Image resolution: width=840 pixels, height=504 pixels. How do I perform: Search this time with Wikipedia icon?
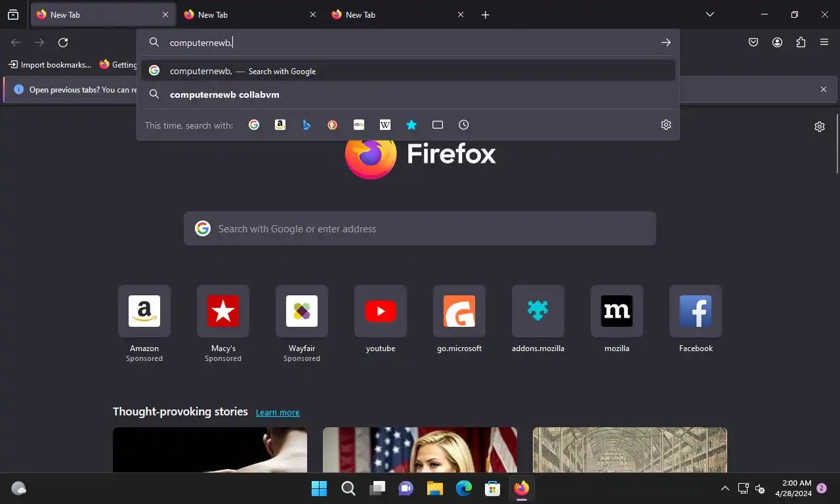385,125
